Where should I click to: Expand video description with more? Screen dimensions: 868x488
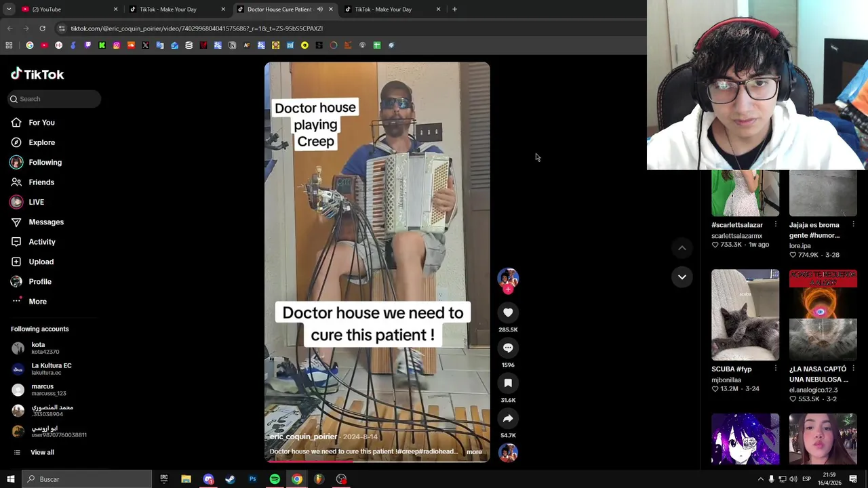click(474, 451)
